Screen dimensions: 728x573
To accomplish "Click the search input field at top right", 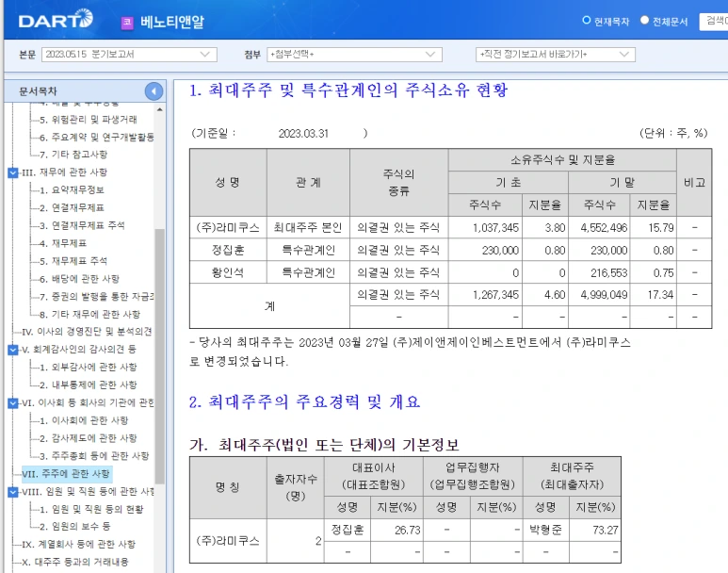I will click(x=714, y=21).
